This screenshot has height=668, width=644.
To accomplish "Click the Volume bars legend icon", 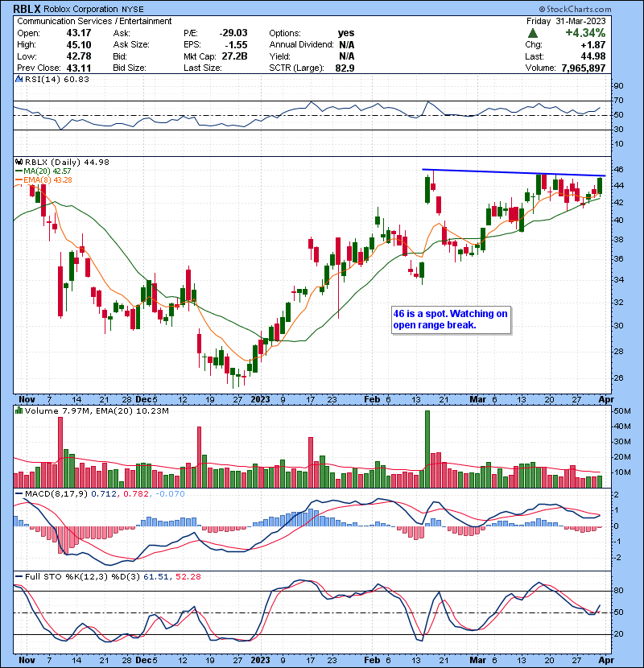I will pos(19,410).
